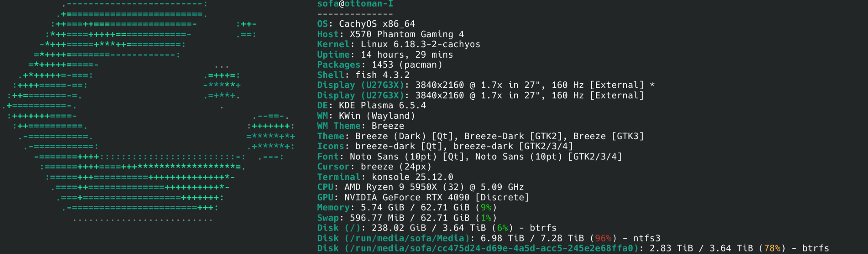Select the Packages 1453 (pacman) line

(x=380, y=65)
